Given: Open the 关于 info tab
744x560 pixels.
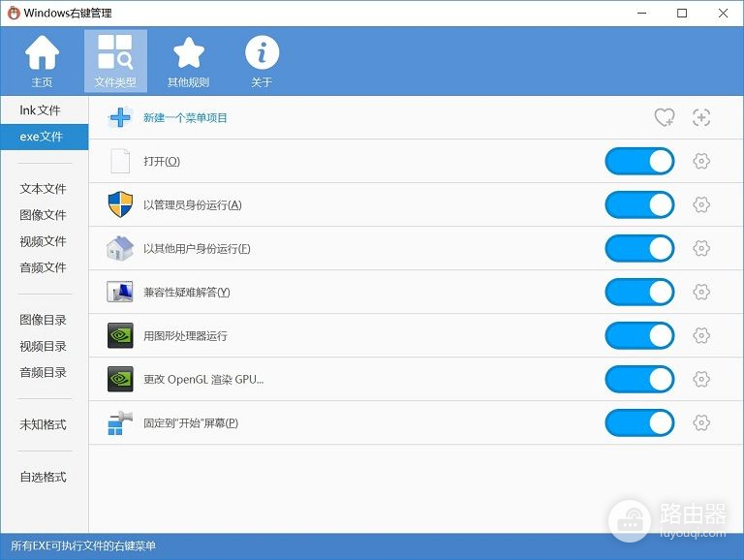Looking at the screenshot, I should [262, 61].
